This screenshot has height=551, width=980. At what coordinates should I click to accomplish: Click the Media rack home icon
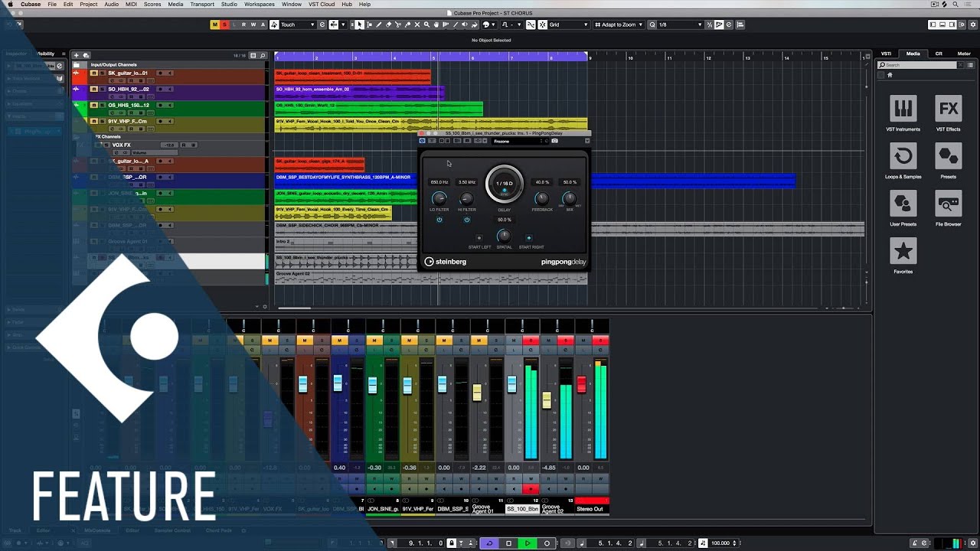890,75
